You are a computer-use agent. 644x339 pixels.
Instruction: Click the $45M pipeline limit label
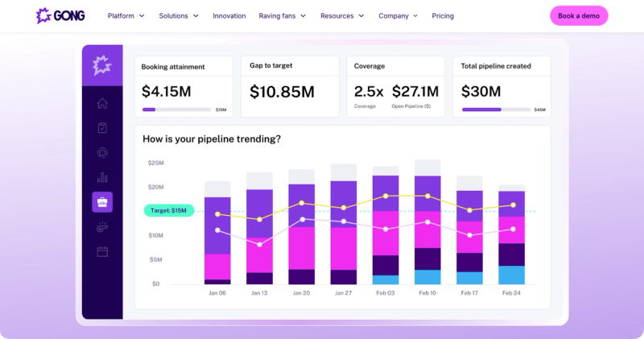[x=539, y=110]
